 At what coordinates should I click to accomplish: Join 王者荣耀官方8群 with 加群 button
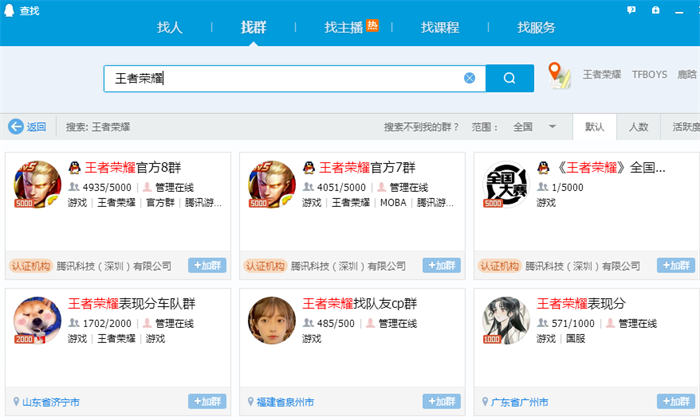(x=207, y=265)
